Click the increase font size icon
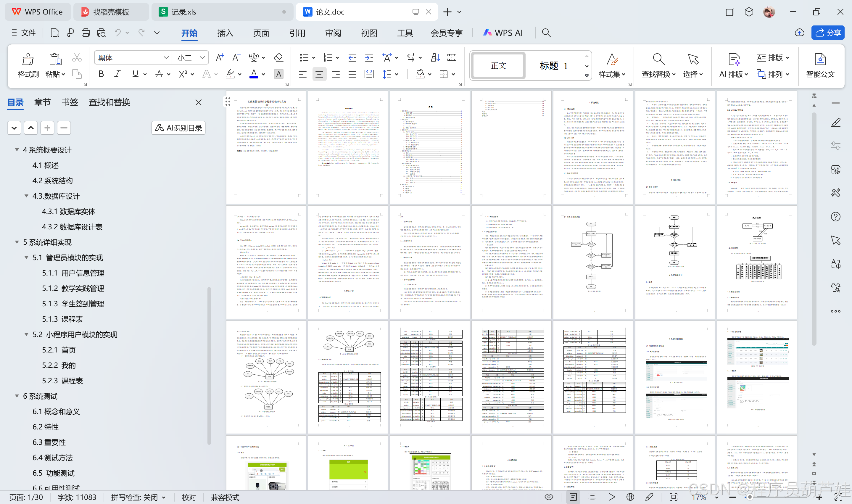This screenshot has height=504, width=852. click(x=220, y=57)
